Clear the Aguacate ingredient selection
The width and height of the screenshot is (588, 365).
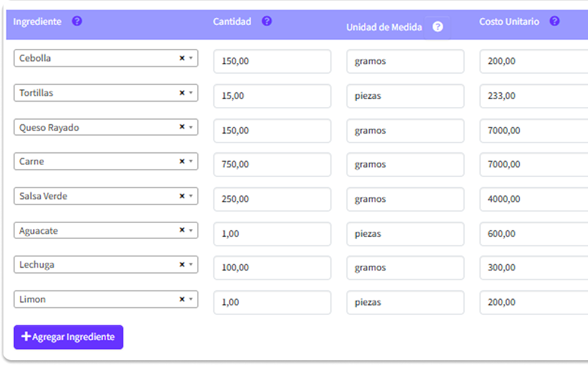pos(182,230)
